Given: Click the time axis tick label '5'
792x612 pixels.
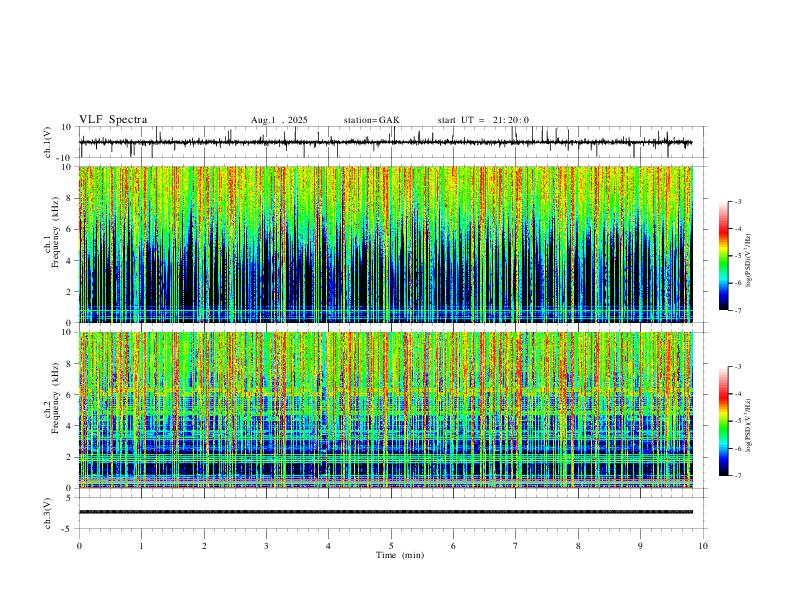Looking at the screenshot, I should click(391, 546).
